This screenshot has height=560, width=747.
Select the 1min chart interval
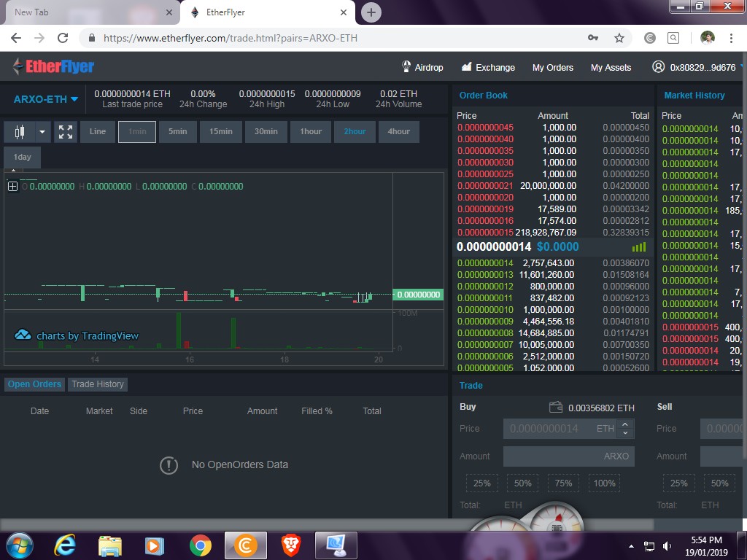click(137, 131)
